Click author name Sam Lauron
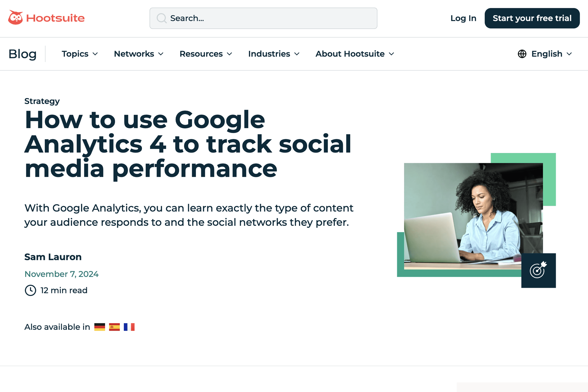The height and width of the screenshot is (392, 588). [53, 257]
